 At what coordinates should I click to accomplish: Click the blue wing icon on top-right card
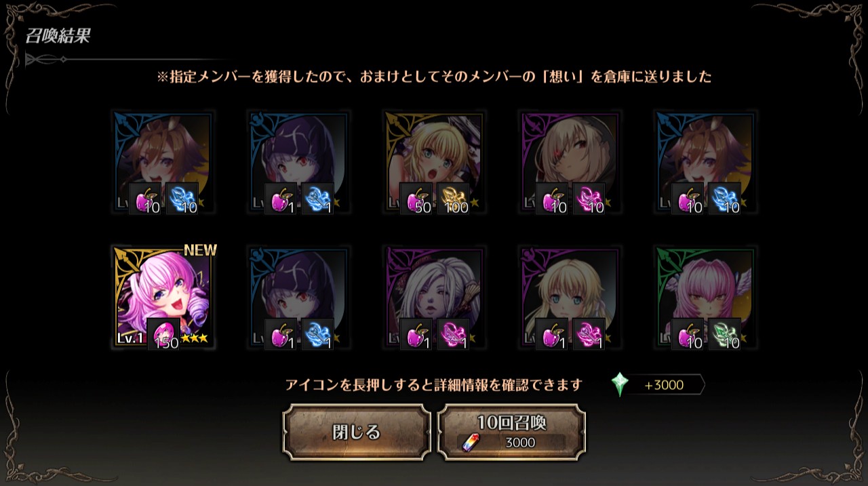(x=725, y=199)
